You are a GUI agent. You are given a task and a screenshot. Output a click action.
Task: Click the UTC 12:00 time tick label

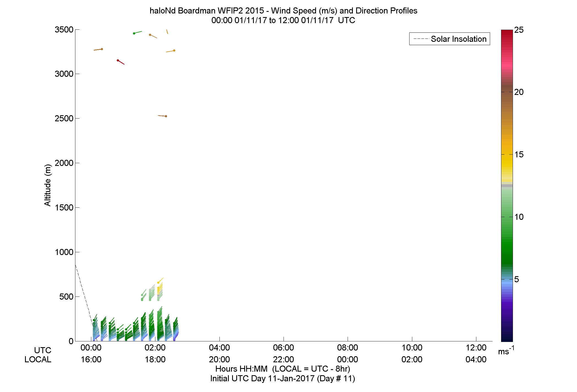476,347
